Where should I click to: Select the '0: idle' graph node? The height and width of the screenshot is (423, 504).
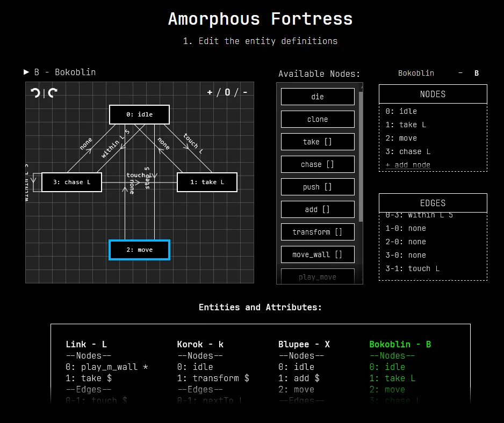tap(139, 114)
